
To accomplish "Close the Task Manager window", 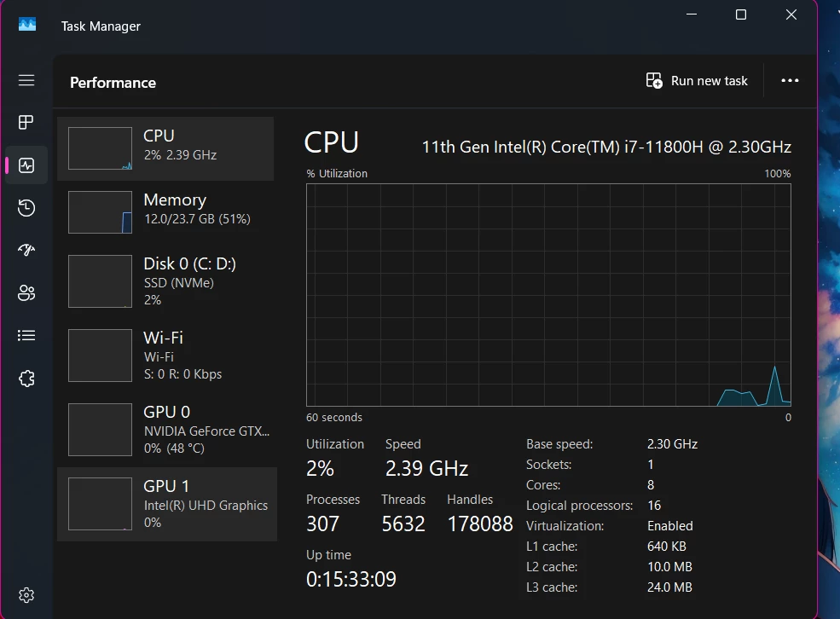I will coord(791,14).
